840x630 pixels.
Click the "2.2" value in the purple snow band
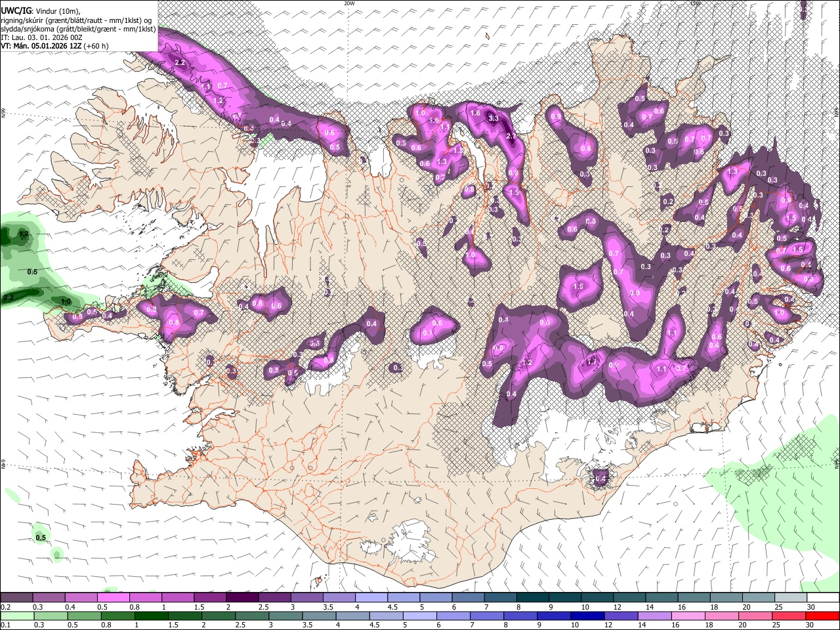pos(181,62)
